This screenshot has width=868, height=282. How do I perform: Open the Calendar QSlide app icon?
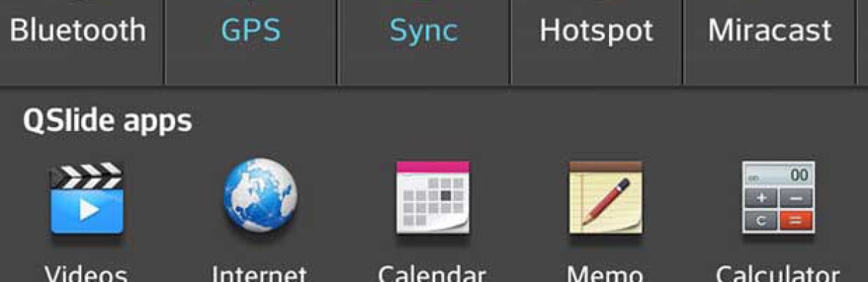(433, 198)
